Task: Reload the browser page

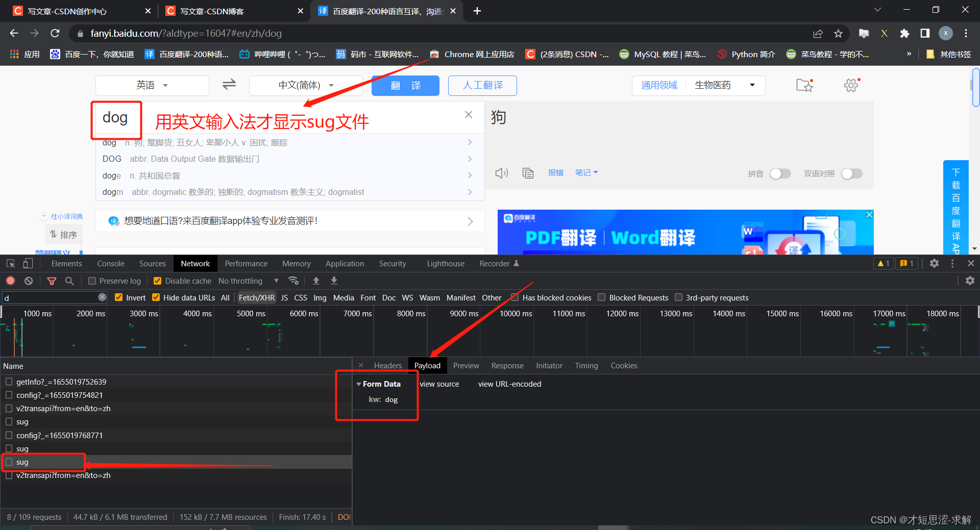Action: [x=55, y=33]
